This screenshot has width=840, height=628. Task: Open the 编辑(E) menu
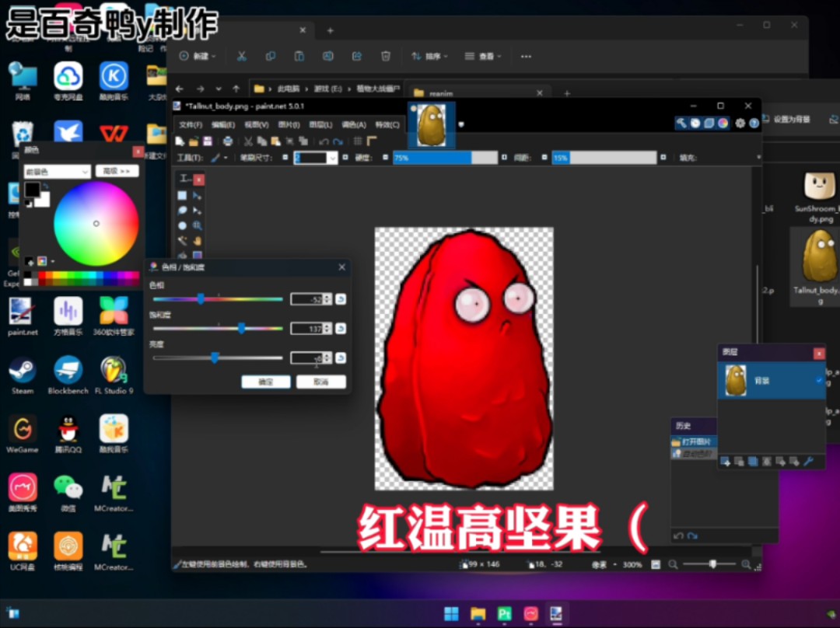pyautogui.click(x=223, y=124)
